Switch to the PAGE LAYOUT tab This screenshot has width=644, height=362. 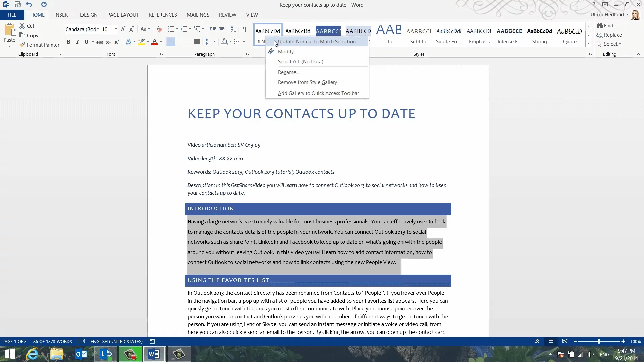click(x=123, y=15)
